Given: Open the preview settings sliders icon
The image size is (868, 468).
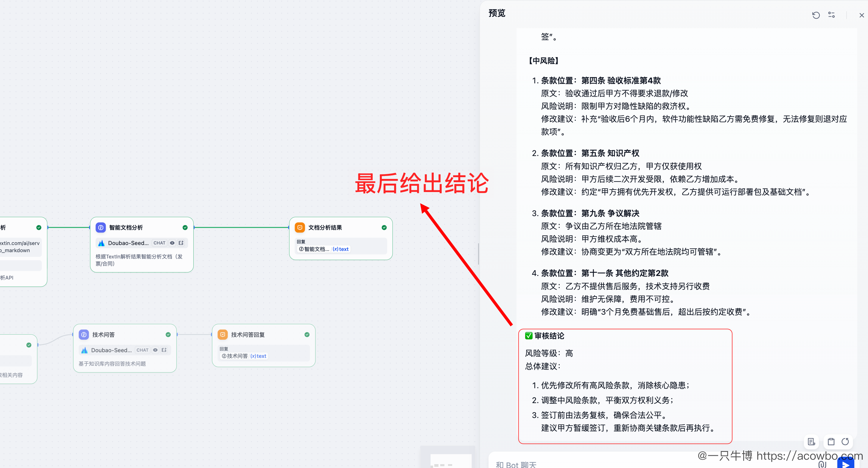Looking at the screenshot, I should [x=831, y=15].
